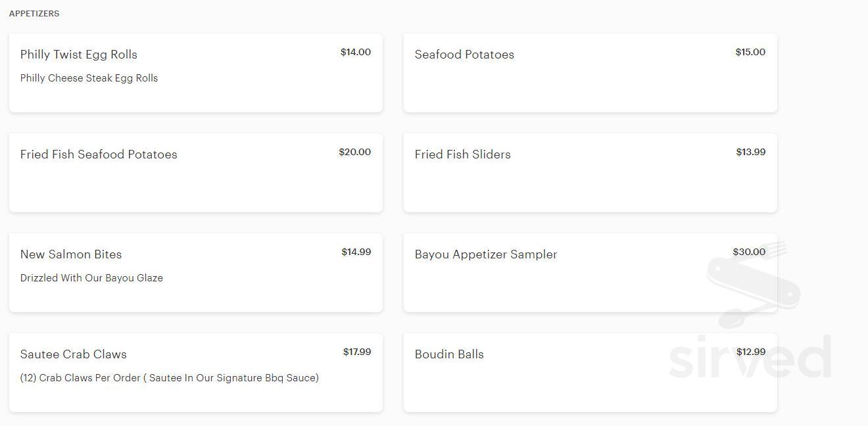Viewport: 868px width, 426px height.
Task: Select the Philly Twist Egg Rolls card
Action: [195, 72]
